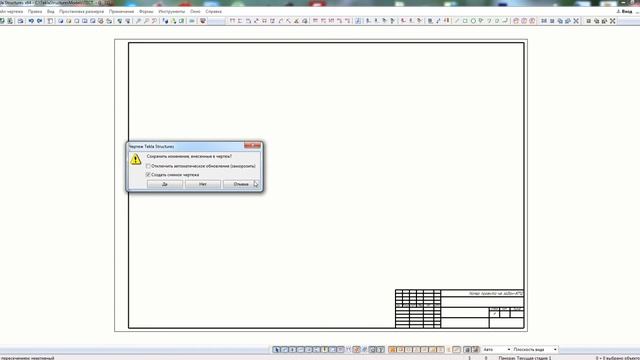Open the Простановка размеров menu

click(x=81, y=12)
